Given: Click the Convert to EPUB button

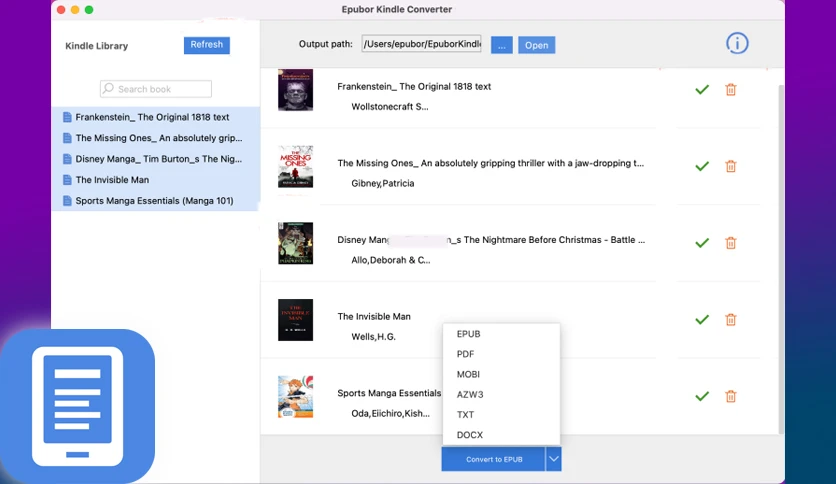Looking at the screenshot, I should tap(493, 459).
